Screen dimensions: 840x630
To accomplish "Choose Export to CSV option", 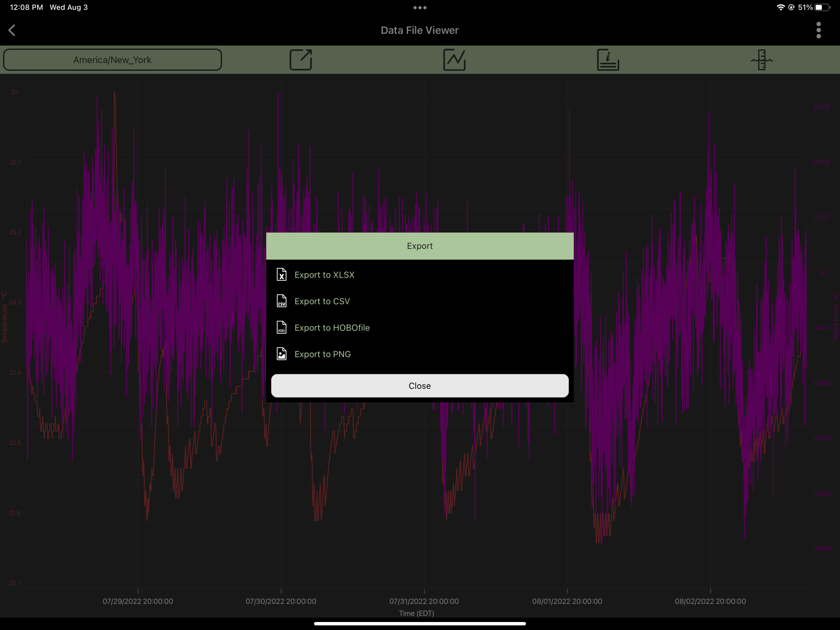I will click(322, 301).
